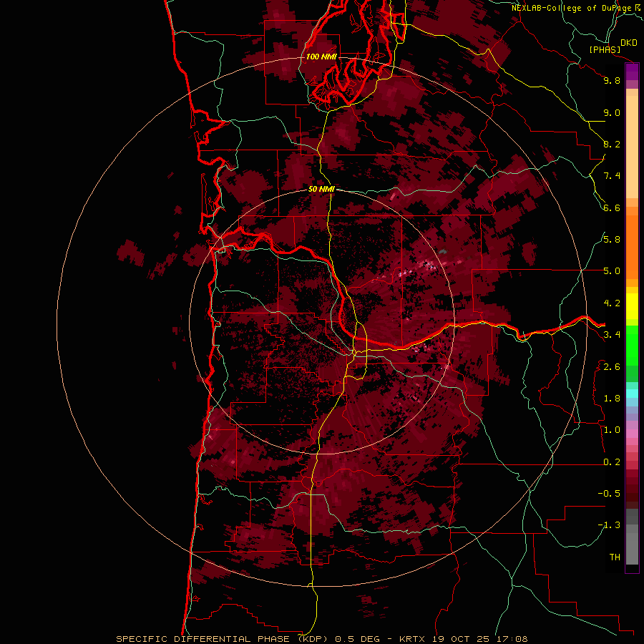This screenshot has height=644, width=644.
Task: Click the 5.0 scale value
Action: point(612,271)
